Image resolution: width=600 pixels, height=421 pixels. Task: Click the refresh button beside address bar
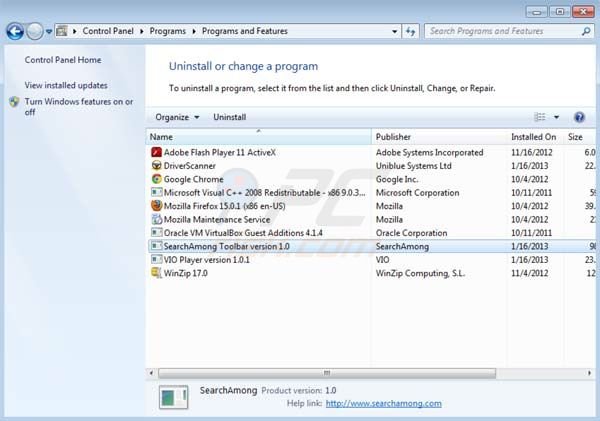click(x=411, y=31)
